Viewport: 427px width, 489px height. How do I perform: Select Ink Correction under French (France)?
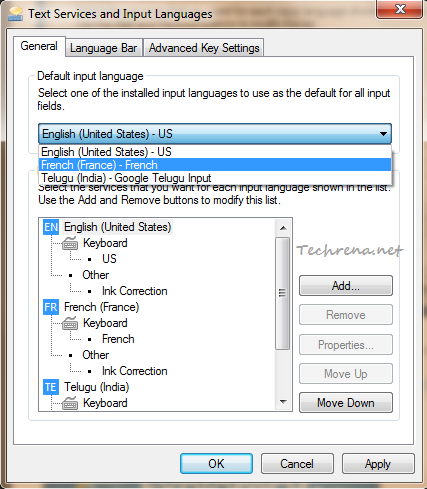pos(135,371)
